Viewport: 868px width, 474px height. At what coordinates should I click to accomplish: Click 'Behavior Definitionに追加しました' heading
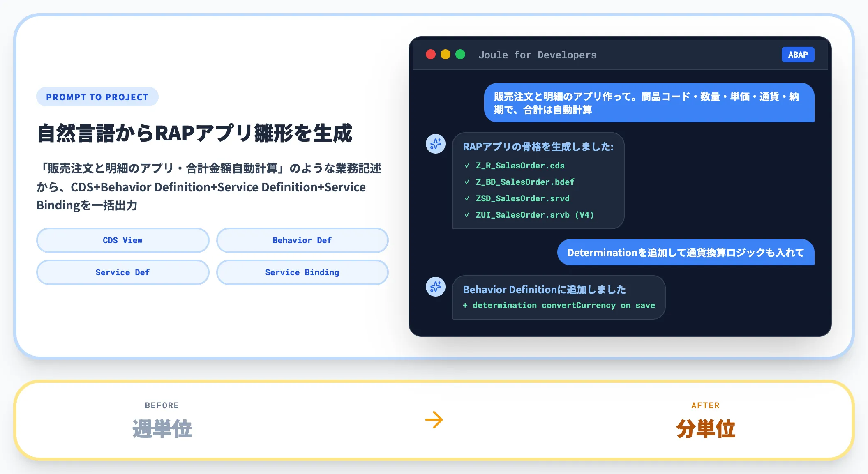pos(544,290)
